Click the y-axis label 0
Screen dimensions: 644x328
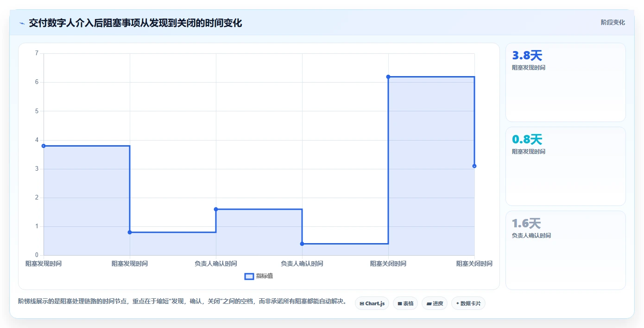pyautogui.click(x=37, y=255)
